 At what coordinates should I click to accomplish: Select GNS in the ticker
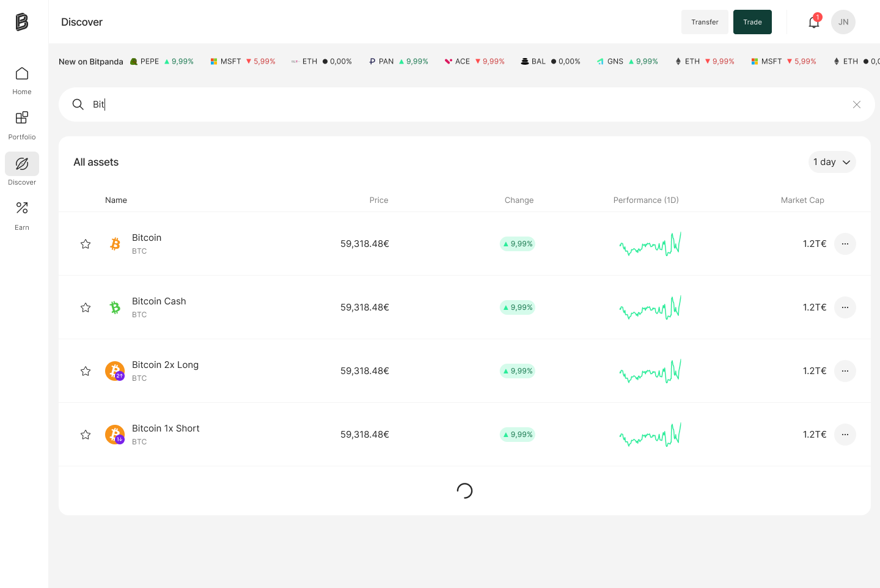628,62
